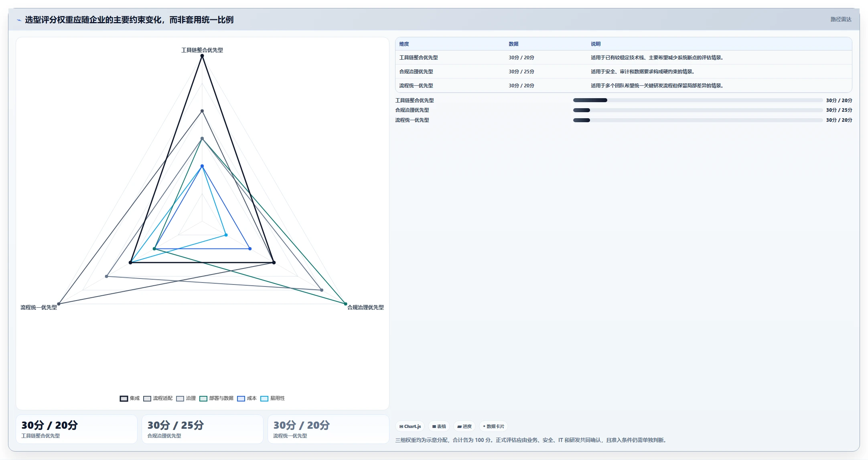Image resolution: width=868 pixels, height=460 pixels.
Task: Select the 流程统一优先型 table row name
Action: pos(416,86)
